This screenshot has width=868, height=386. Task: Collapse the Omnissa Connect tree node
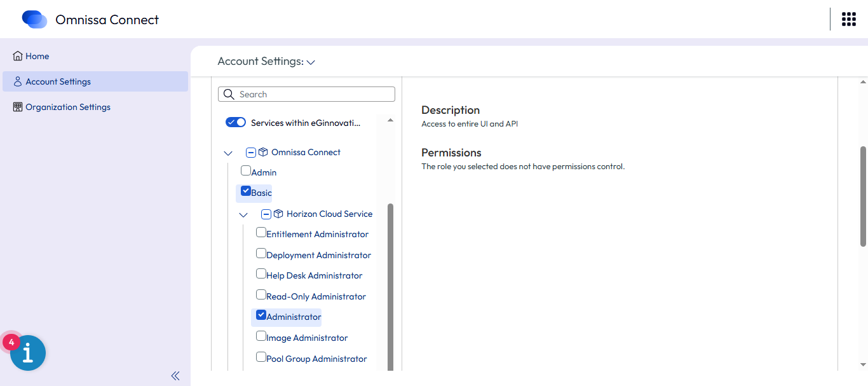point(228,153)
